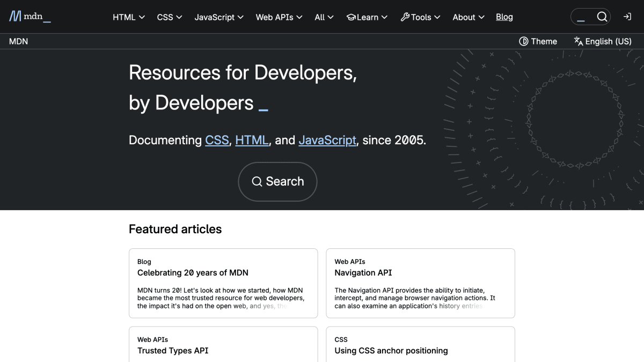Click the MDN breadcrumb text
Viewport: 644px width, 362px height.
coord(19,41)
